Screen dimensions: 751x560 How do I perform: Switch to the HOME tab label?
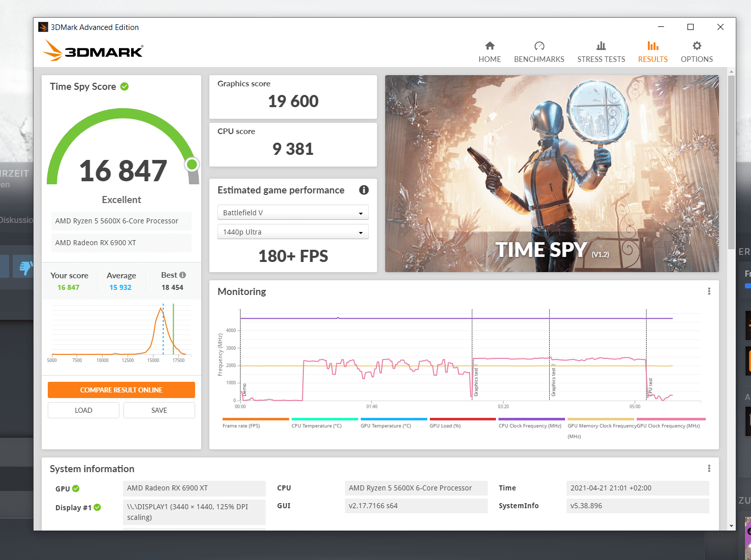(490, 59)
